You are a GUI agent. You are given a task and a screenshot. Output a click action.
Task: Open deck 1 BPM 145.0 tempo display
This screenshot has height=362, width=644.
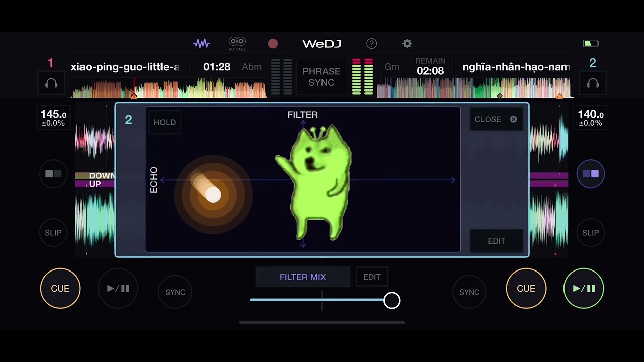53,118
